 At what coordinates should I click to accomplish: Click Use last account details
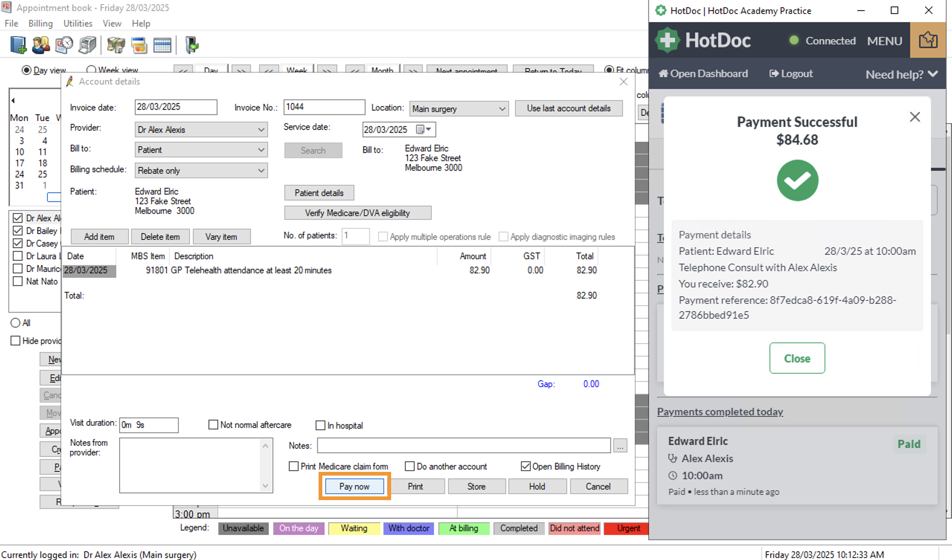click(x=569, y=108)
